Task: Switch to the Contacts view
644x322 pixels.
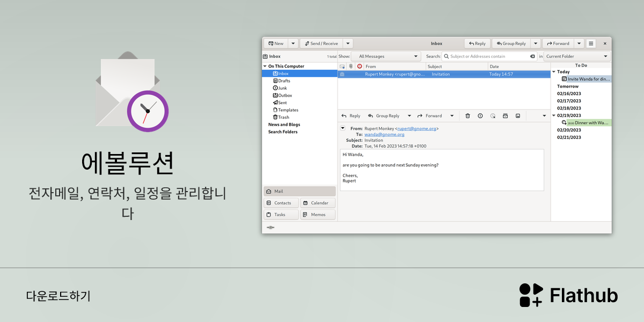Action: click(281, 203)
